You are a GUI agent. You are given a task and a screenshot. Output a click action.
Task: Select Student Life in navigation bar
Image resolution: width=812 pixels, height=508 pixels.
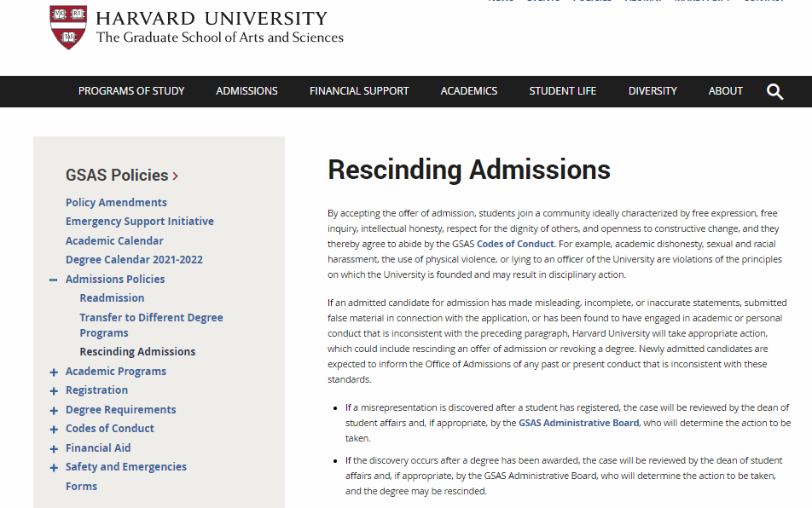point(562,91)
